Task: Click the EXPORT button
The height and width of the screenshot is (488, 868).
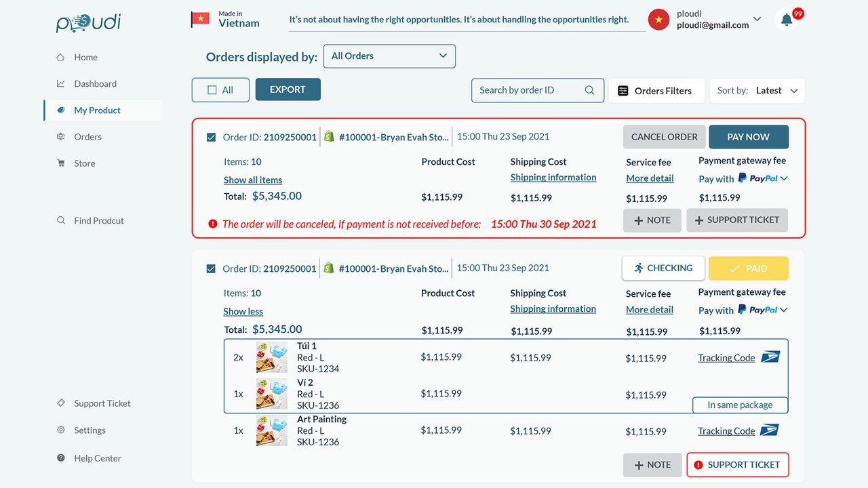Action: click(288, 89)
